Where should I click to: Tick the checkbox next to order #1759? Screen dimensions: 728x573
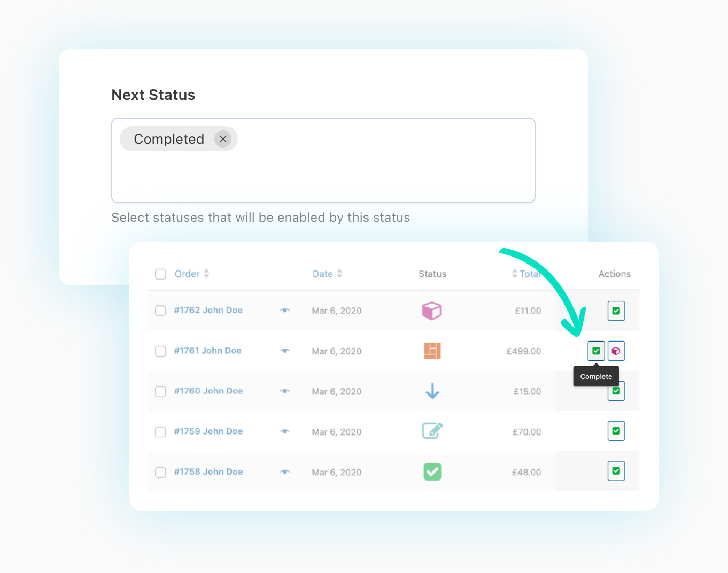click(160, 432)
